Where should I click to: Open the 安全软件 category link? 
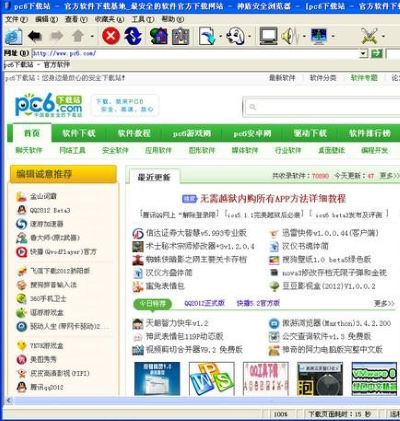(x=115, y=150)
